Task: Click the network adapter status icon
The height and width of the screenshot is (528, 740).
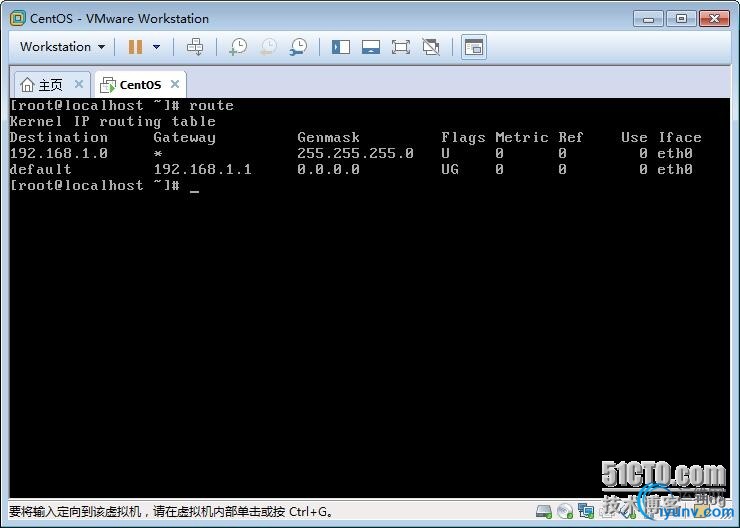Action: (x=586, y=511)
